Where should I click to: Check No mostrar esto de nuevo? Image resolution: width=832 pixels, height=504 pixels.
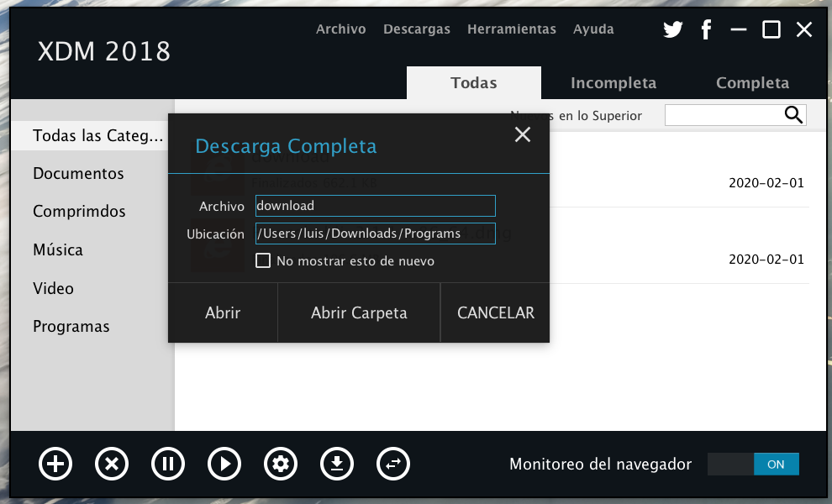pos(263,260)
